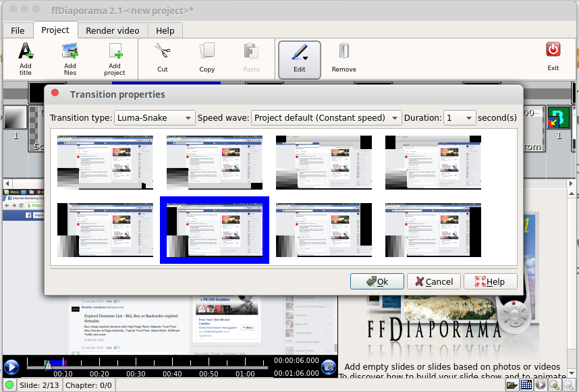Click the zoom-in magnifier icon bottom right
The width and height of the screenshot is (579, 392).
tap(555, 385)
